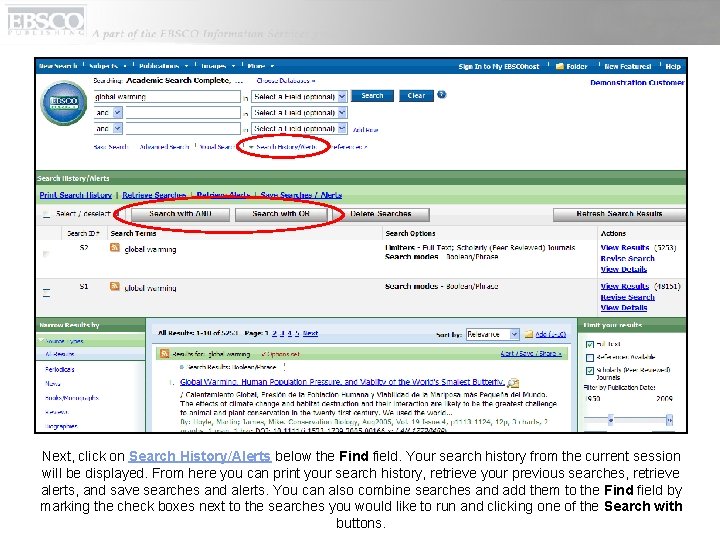720x540 pixels.
Task: Collapse Source Types section
Action: click(x=62, y=341)
